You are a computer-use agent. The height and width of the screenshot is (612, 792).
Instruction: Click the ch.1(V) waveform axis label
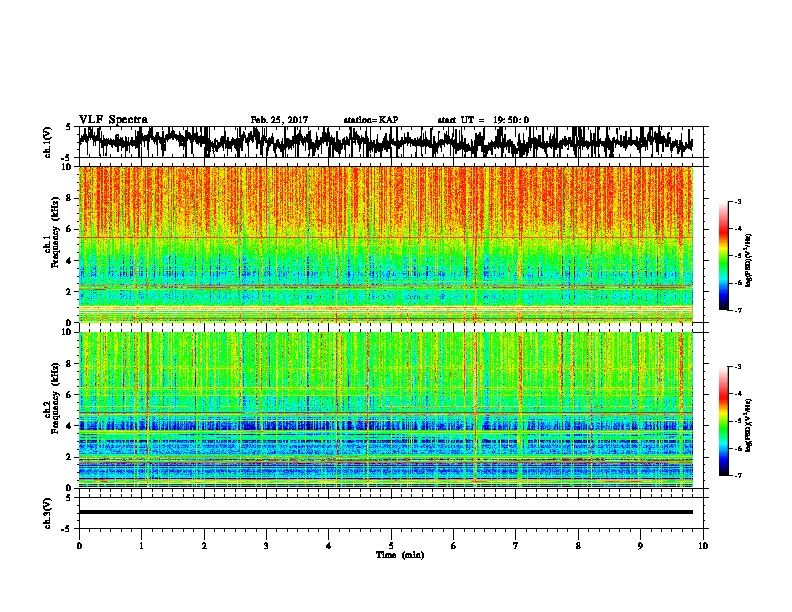tap(48, 142)
